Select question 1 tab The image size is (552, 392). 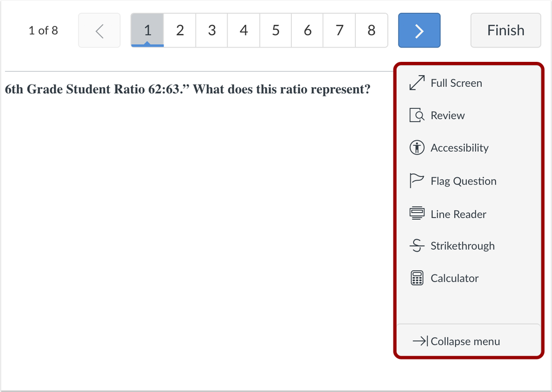(x=147, y=30)
